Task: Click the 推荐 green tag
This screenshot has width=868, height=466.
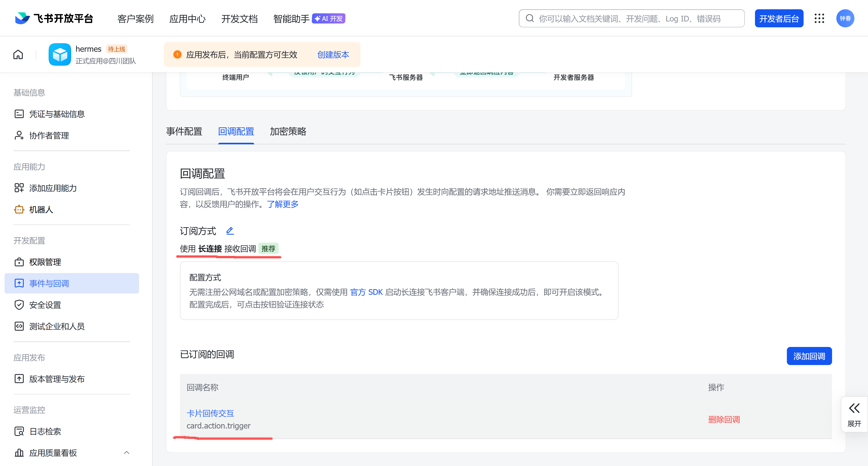Action: [268, 248]
